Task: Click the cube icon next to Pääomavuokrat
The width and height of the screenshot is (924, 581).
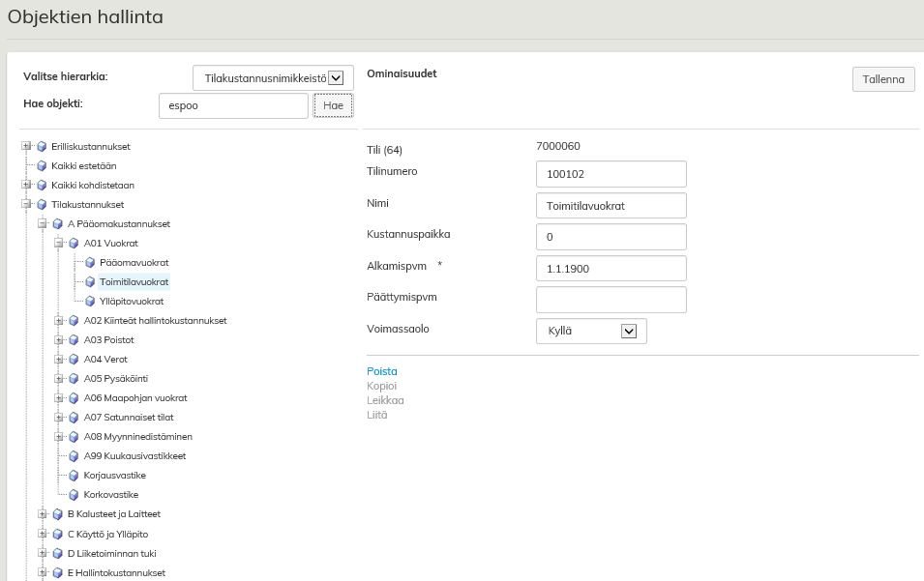Action: [90, 263]
